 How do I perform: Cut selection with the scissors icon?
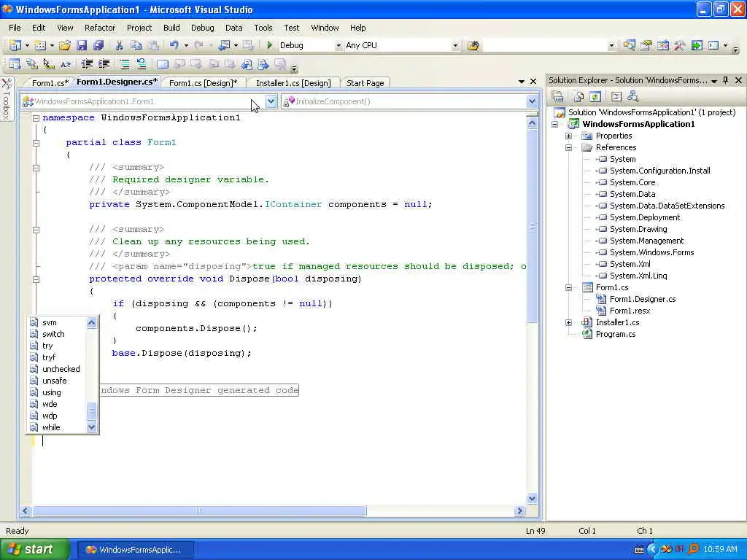[x=119, y=45]
